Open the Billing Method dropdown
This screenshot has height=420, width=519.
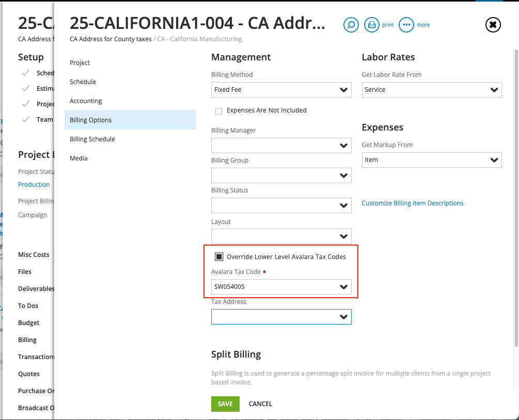click(281, 90)
